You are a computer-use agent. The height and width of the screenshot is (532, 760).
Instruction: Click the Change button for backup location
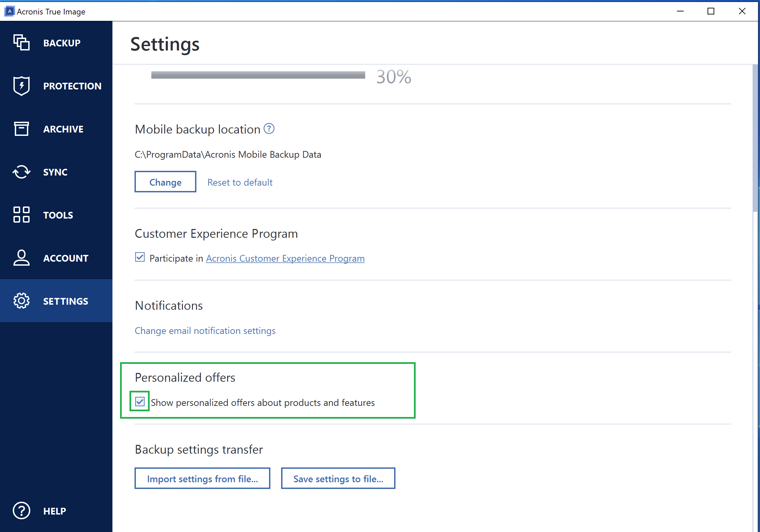tap(165, 182)
